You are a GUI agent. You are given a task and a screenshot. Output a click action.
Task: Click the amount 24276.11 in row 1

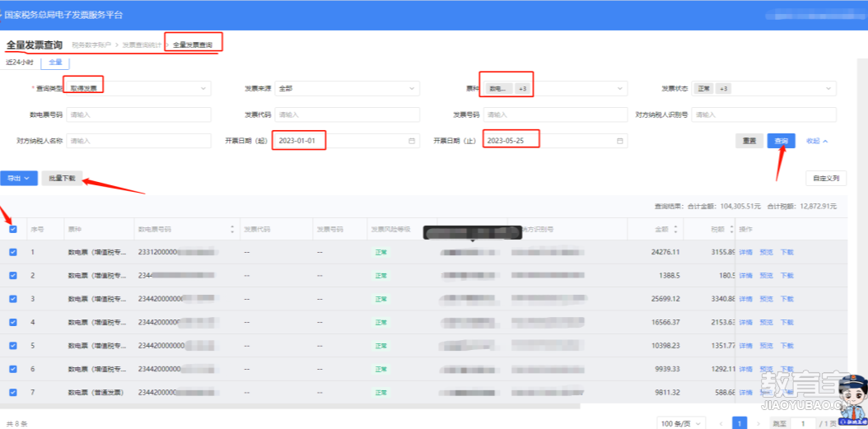666,253
